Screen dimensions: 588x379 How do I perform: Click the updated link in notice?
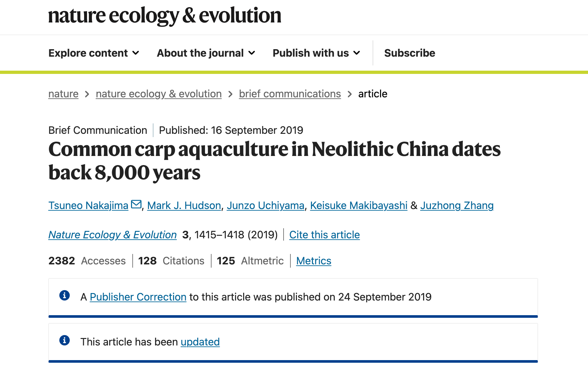tap(200, 342)
